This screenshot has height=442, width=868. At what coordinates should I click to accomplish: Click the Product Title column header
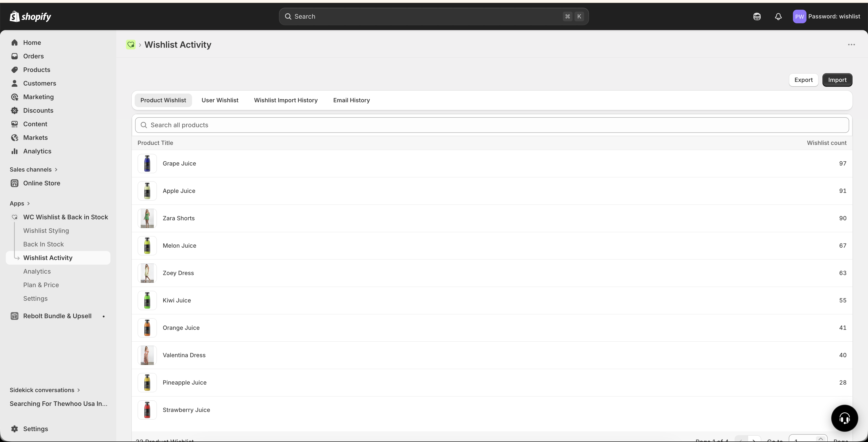[155, 143]
